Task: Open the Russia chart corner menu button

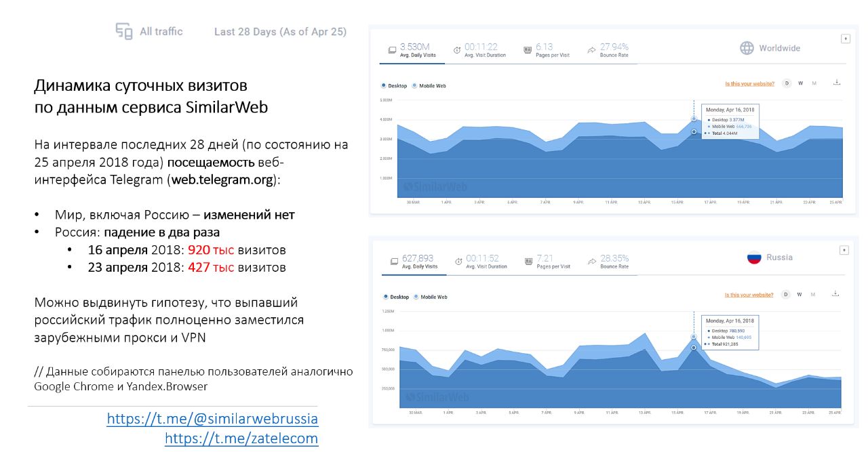Action: coord(844,250)
